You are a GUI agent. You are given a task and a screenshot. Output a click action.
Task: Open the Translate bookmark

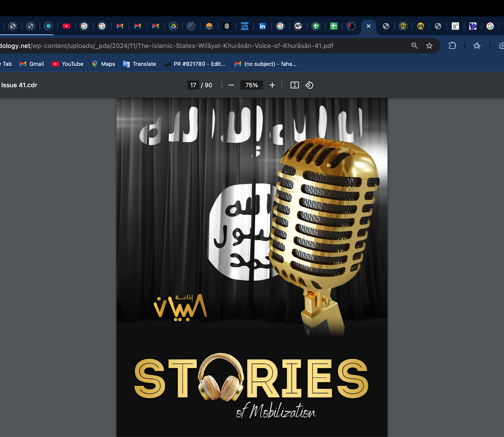click(x=139, y=64)
